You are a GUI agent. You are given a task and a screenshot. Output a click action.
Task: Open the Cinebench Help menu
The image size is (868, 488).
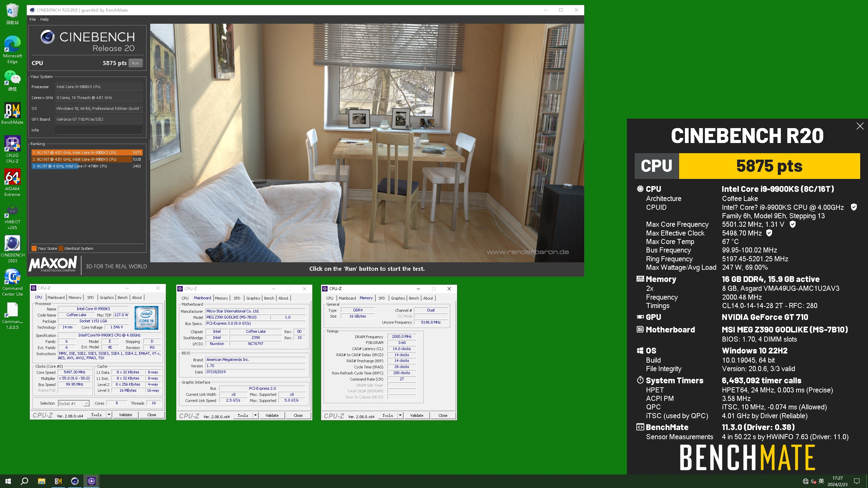[44, 19]
